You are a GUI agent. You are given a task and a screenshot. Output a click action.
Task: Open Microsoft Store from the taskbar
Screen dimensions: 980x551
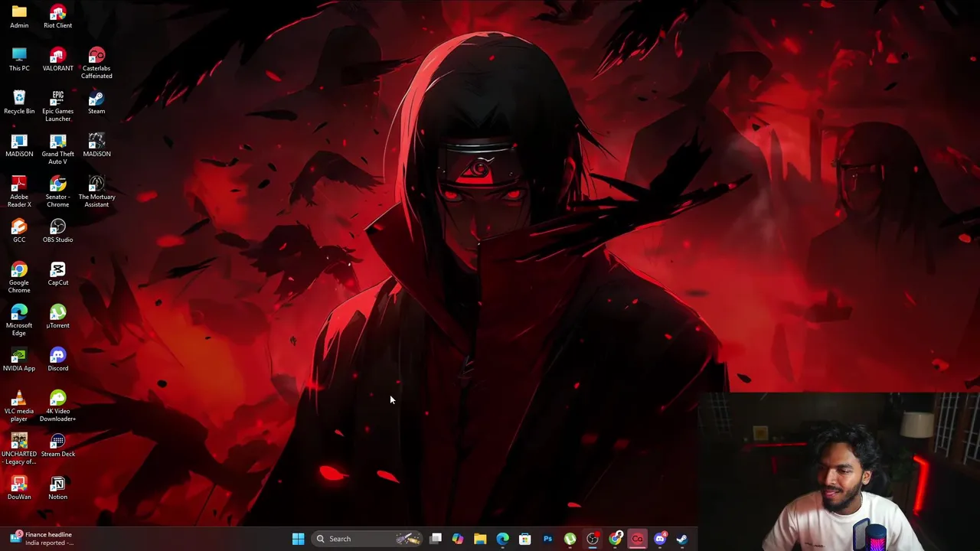tap(525, 539)
